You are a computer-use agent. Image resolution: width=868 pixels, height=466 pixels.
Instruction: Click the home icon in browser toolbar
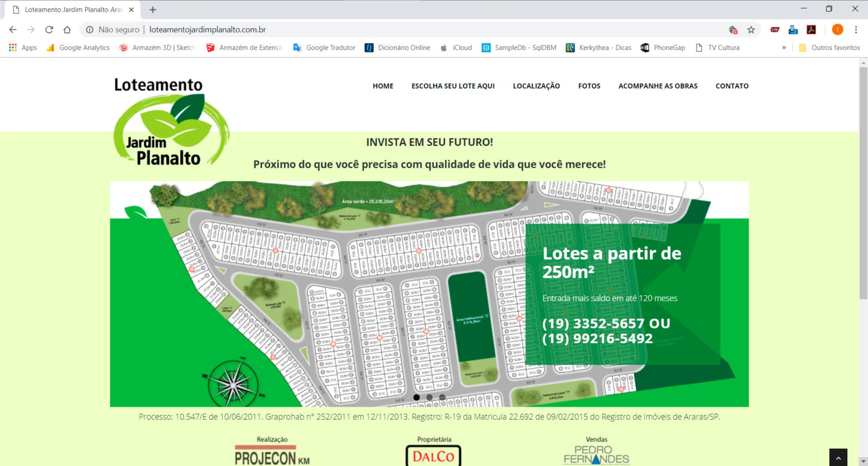pyautogui.click(x=67, y=30)
